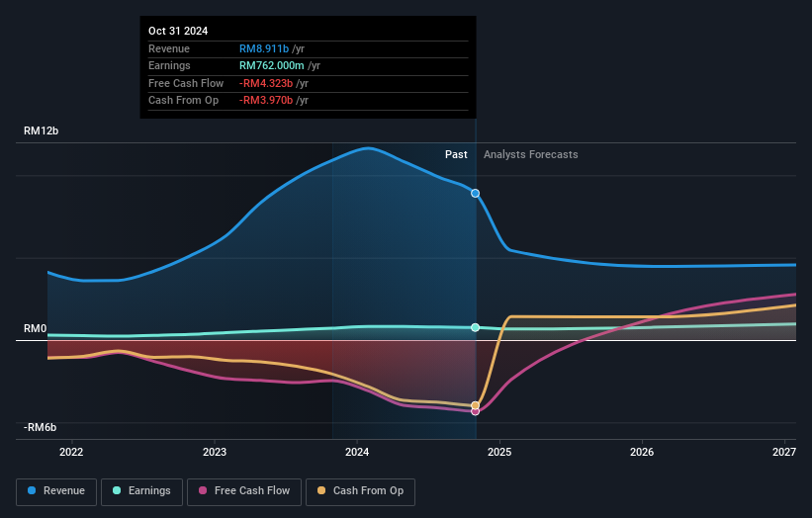The height and width of the screenshot is (518, 812).
Task: Select the 2027 x-axis label
Action: [784, 452]
